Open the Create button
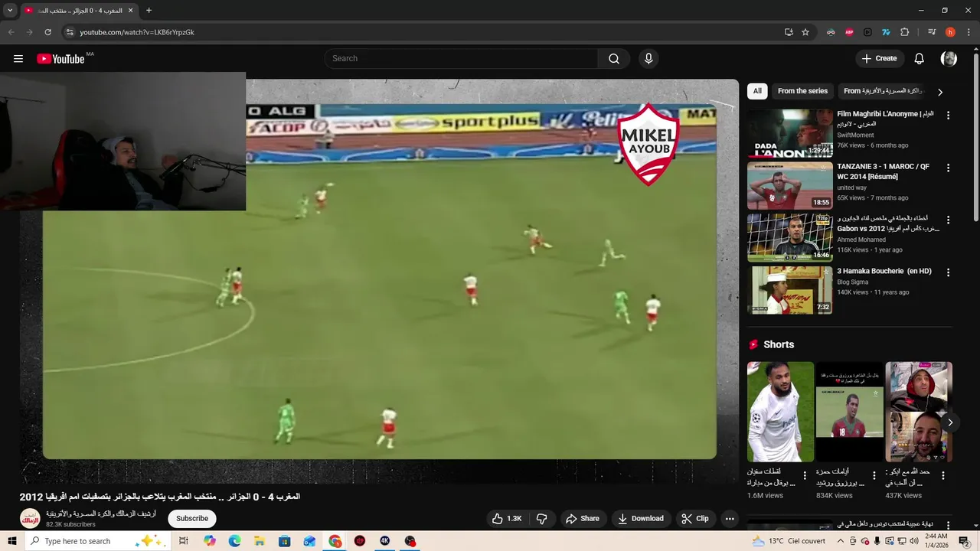The width and height of the screenshot is (980, 551). (879, 59)
